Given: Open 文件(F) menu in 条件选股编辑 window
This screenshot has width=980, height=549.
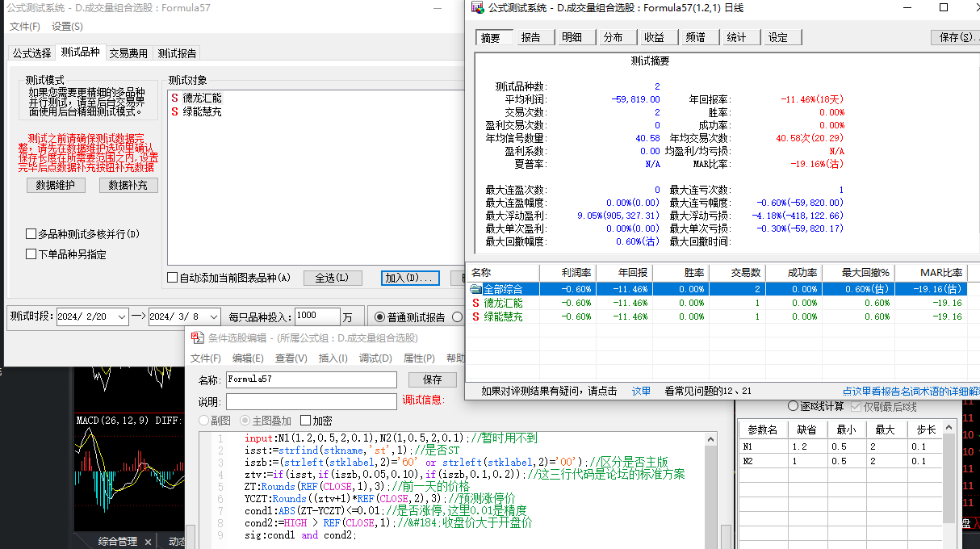Looking at the screenshot, I should [206, 358].
